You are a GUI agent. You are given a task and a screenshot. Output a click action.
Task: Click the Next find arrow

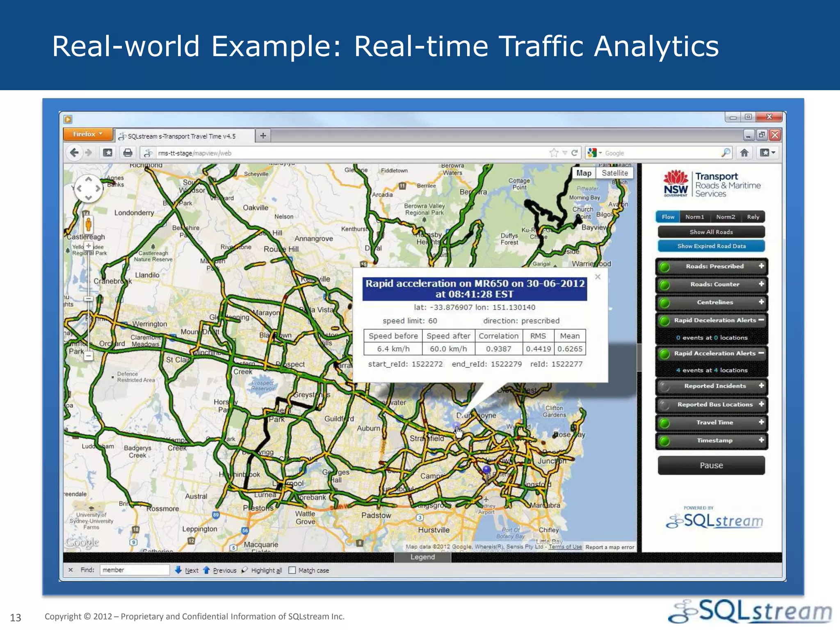point(187,570)
